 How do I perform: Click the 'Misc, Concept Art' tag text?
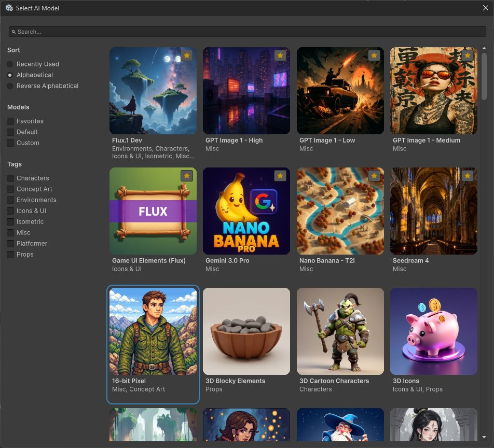coord(139,389)
